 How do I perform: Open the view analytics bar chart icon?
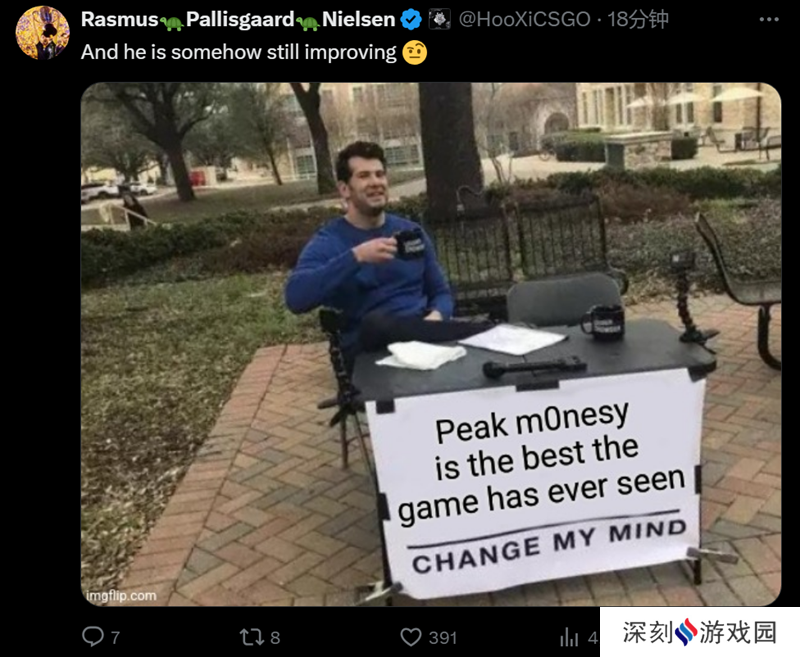coord(569,637)
